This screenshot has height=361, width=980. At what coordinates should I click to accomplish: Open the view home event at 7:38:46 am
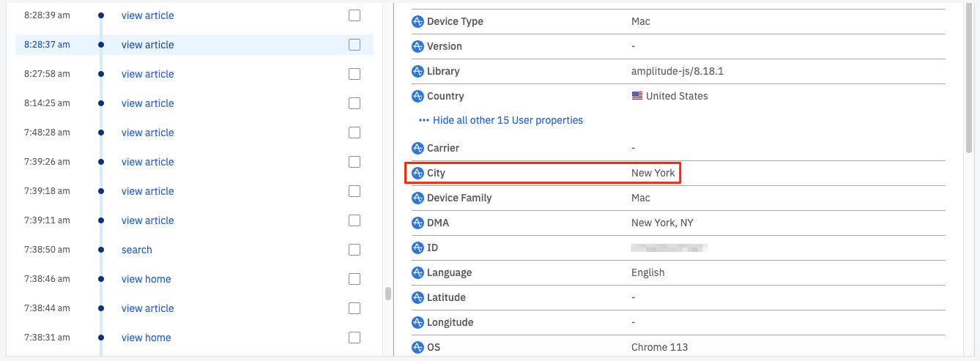[146, 279]
